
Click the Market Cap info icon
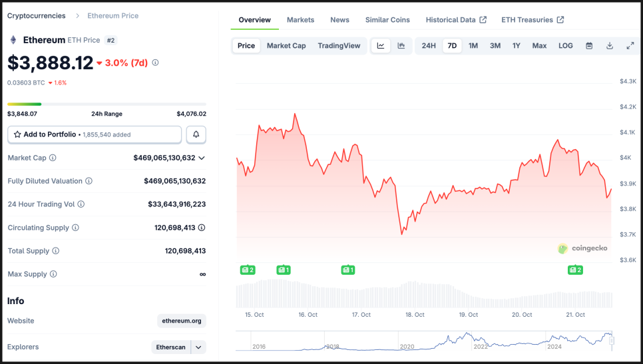[53, 158]
